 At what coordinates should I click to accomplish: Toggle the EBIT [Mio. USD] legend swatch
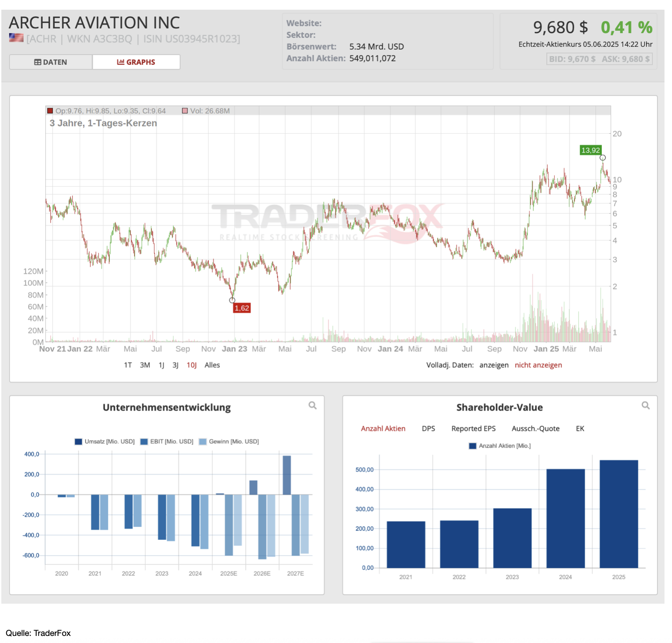(144, 442)
